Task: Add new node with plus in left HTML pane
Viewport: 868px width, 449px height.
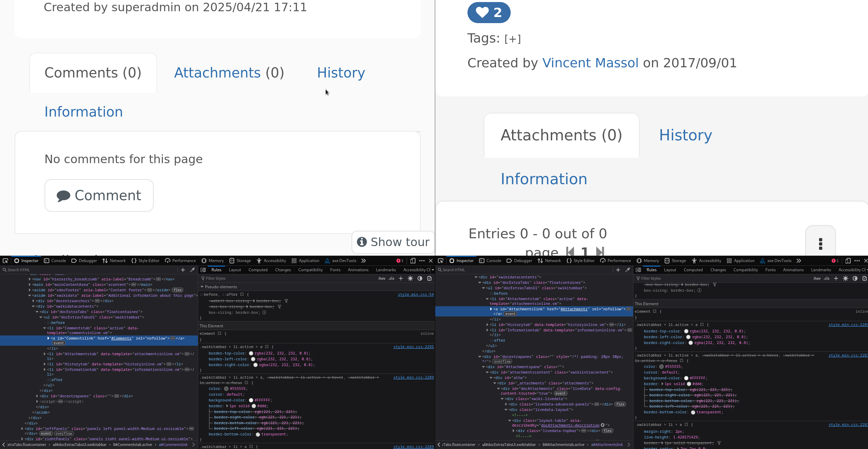Action: click(x=183, y=270)
